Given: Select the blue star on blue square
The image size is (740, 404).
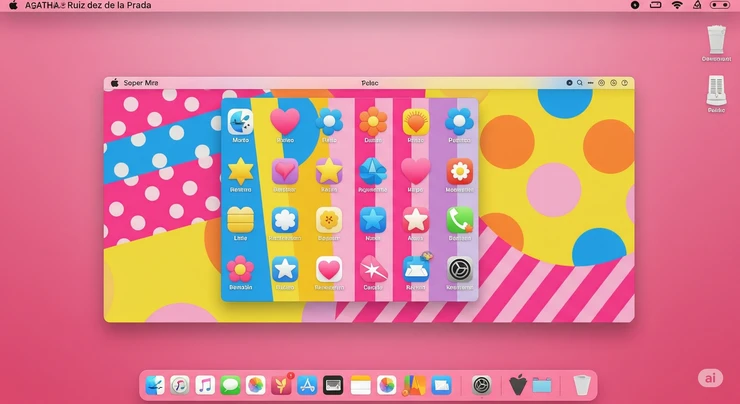Looking at the screenshot, I should coord(373,220).
